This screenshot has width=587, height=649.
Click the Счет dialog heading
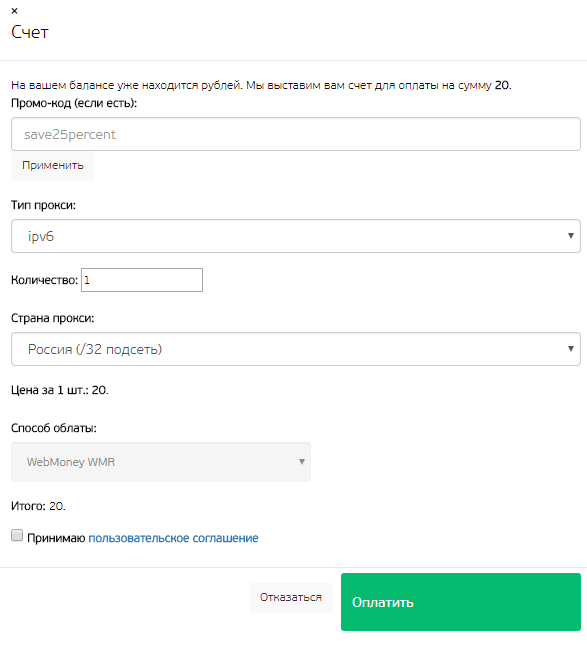tap(30, 32)
